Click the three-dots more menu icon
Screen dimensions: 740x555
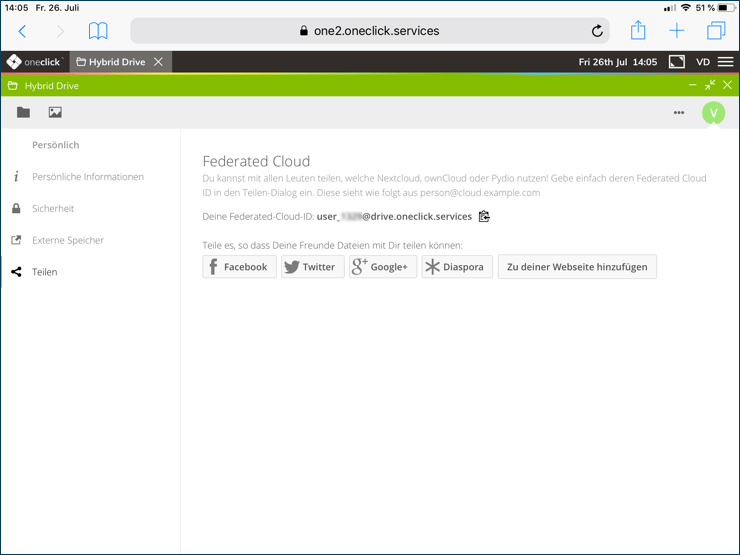pos(679,113)
